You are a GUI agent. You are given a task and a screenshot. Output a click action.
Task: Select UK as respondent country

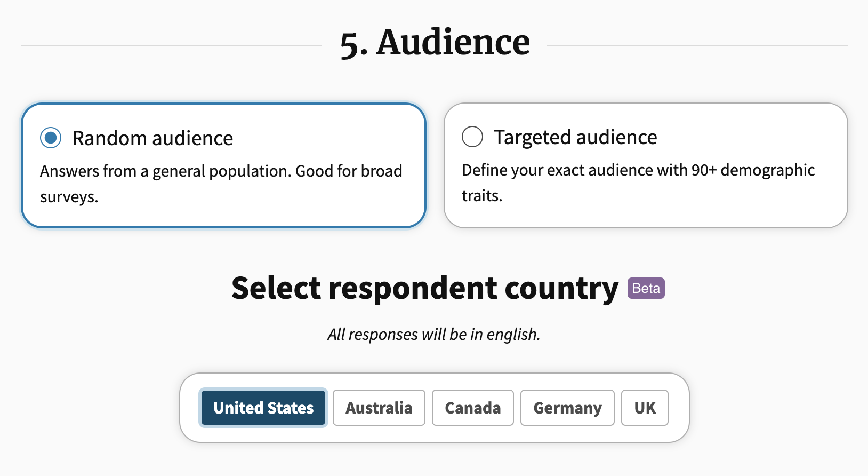tap(645, 408)
